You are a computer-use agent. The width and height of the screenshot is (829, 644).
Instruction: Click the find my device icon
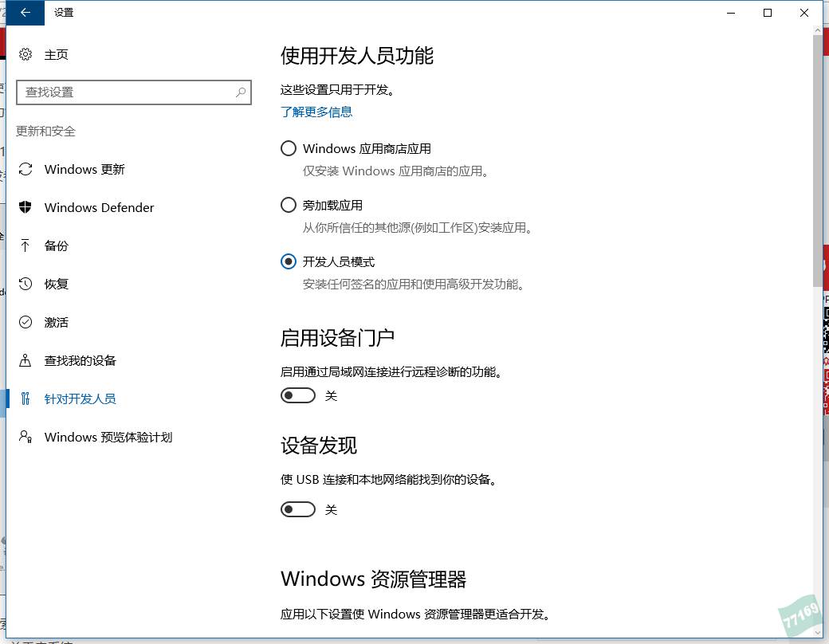point(25,360)
